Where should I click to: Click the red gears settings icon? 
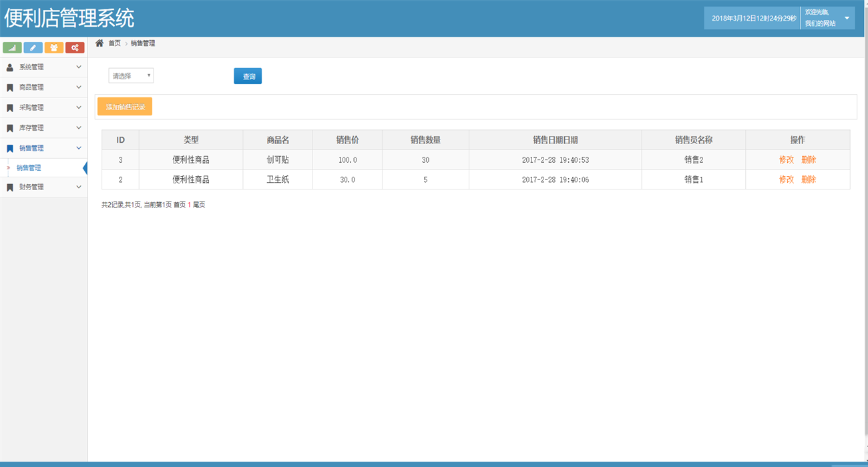(75, 47)
